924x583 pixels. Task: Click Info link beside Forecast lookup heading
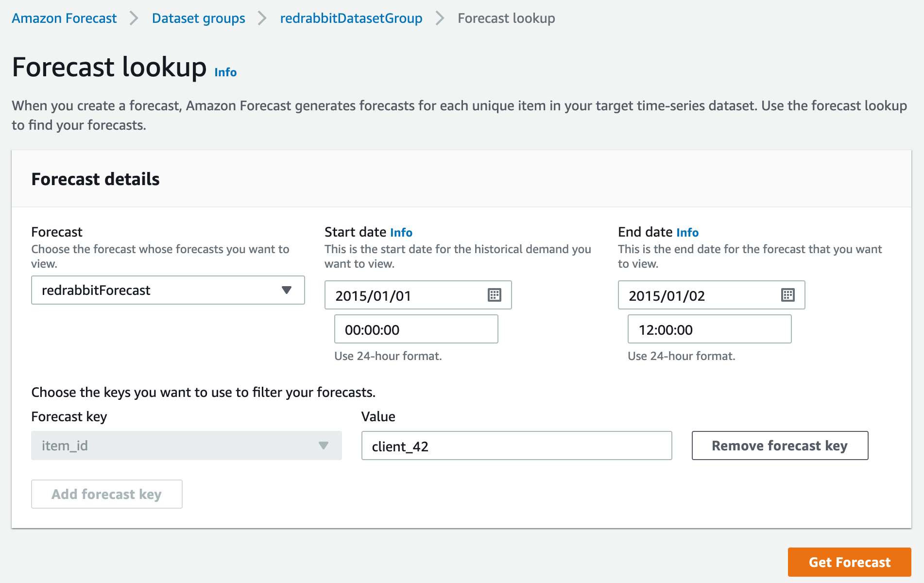tap(225, 72)
